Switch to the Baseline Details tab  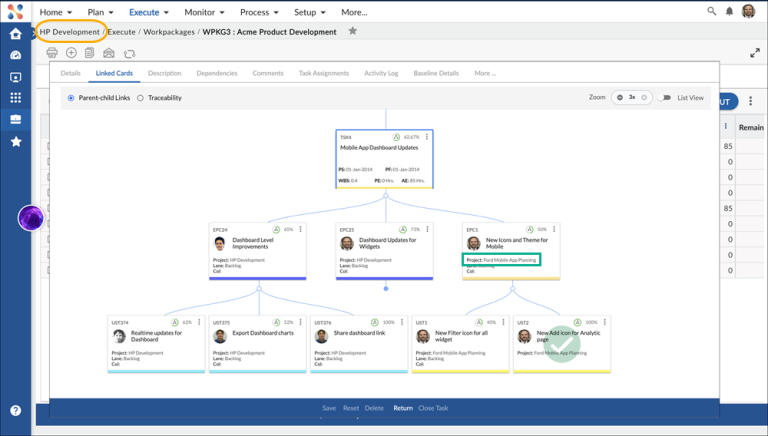pos(436,73)
